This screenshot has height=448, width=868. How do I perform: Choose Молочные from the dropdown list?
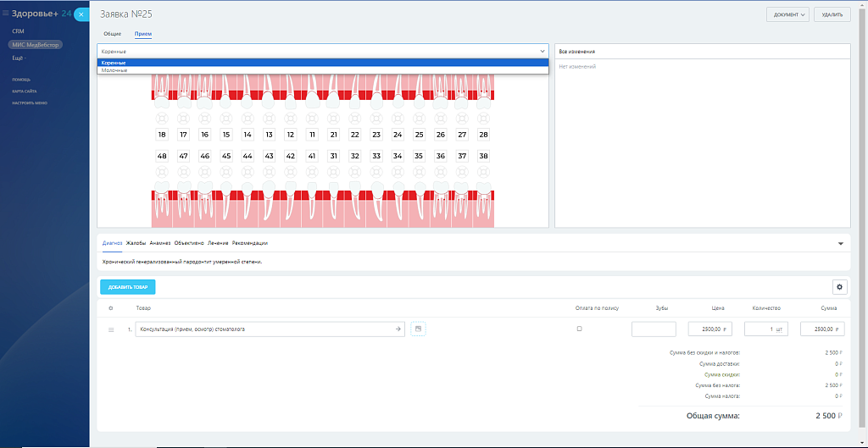tap(114, 70)
